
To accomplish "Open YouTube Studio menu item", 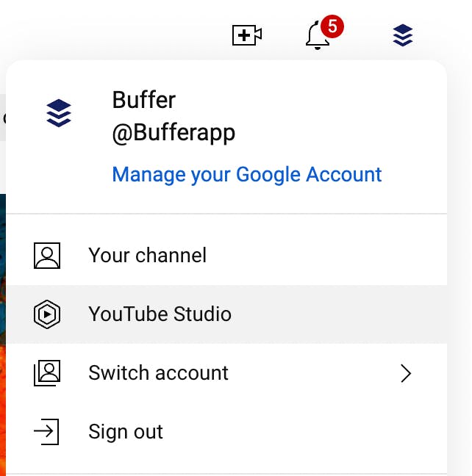I will pyautogui.click(x=226, y=314).
